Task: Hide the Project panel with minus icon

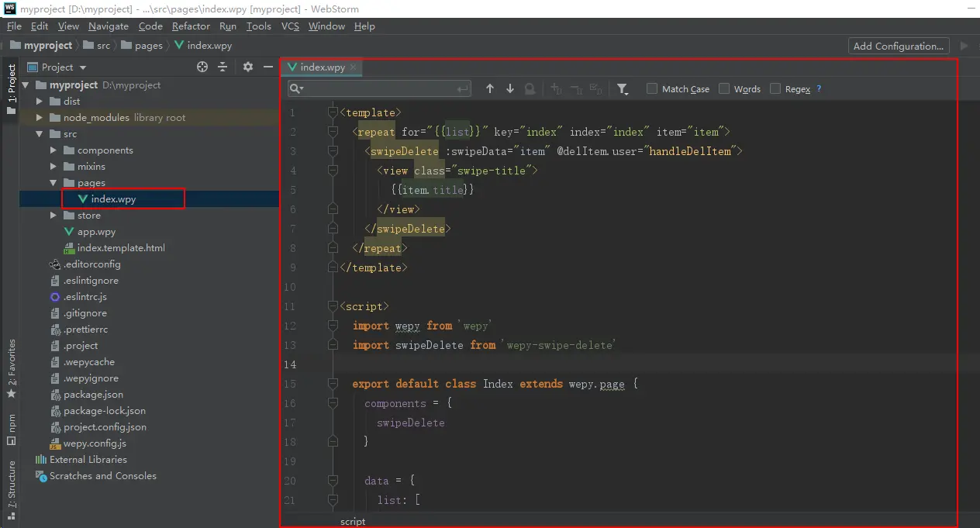Action: tap(267, 67)
